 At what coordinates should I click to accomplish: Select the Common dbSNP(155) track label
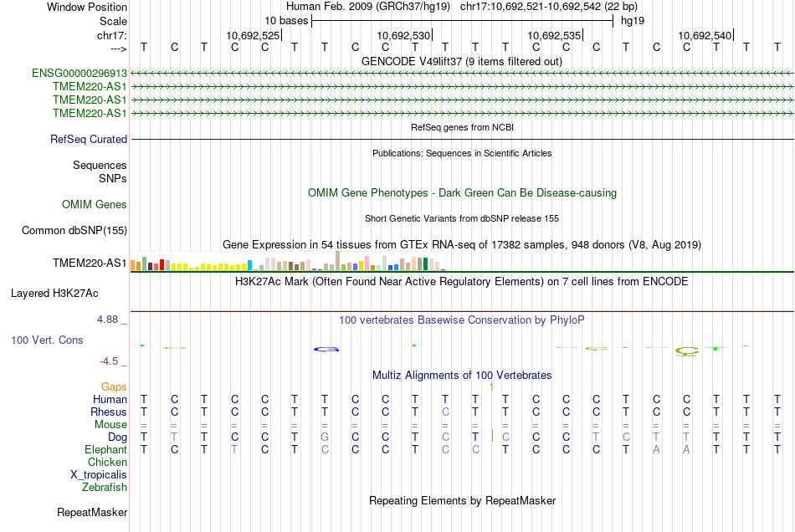coord(74,231)
